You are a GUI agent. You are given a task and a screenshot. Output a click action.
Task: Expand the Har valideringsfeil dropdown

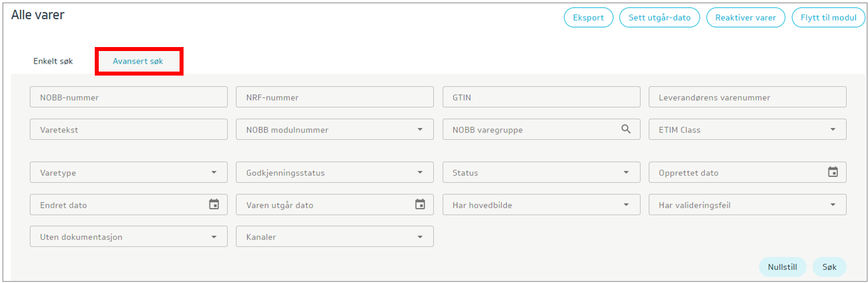pos(832,205)
